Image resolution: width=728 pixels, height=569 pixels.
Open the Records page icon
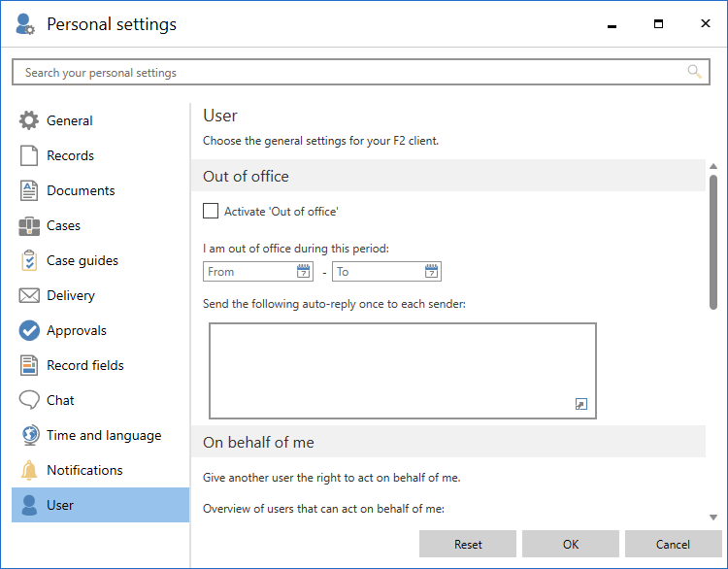point(29,156)
